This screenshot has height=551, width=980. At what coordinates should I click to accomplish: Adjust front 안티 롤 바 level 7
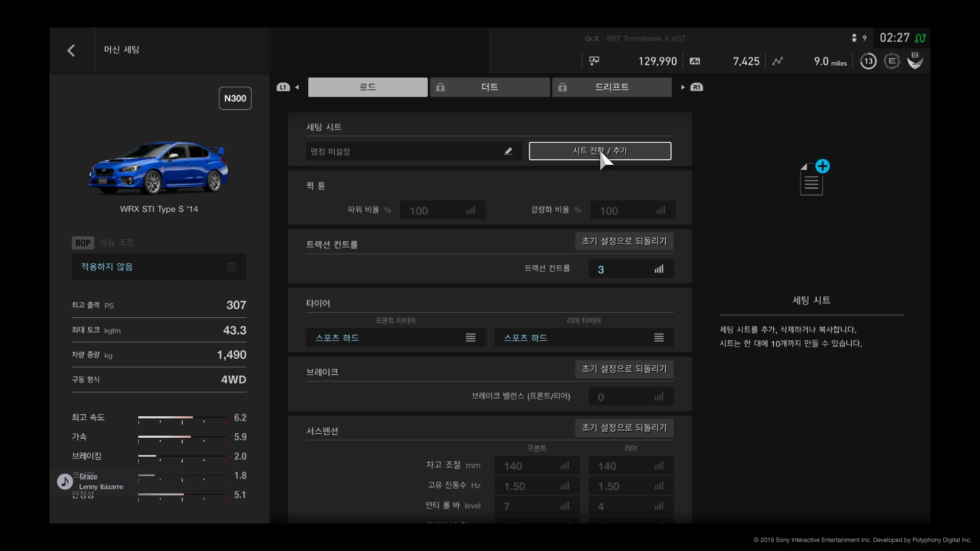click(x=536, y=506)
